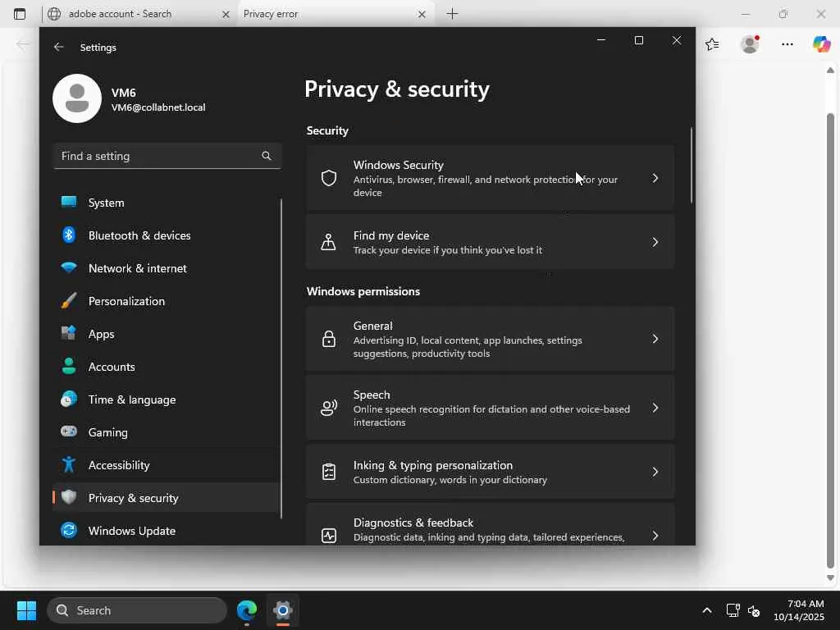840x630 pixels.
Task: Minimize the Settings window
Action: (601, 40)
